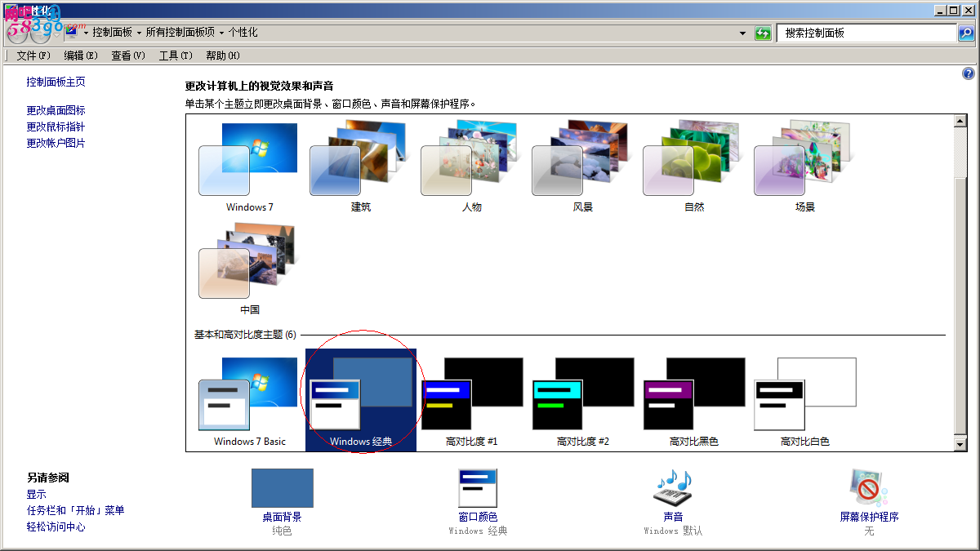This screenshot has height=551, width=980.
Task: Click the 所有控制面板项 breadcrumb segment
Action: pyautogui.click(x=180, y=33)
